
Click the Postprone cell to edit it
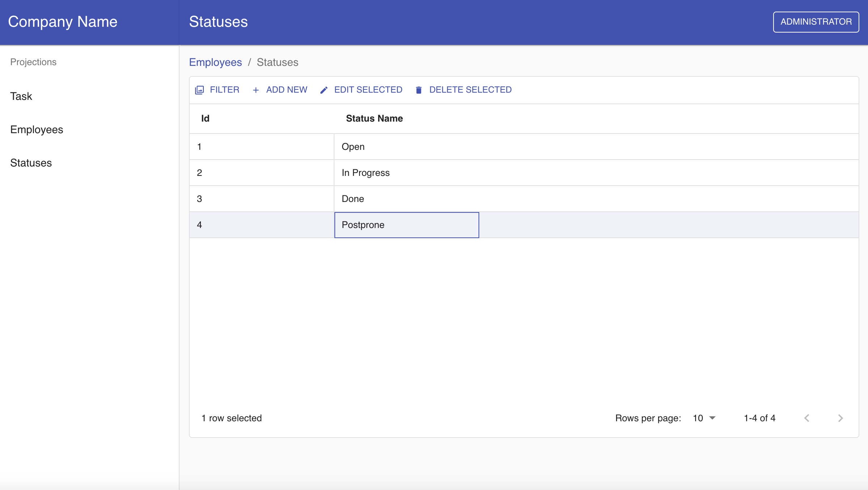pyautogui.click(x=406, y=225)
